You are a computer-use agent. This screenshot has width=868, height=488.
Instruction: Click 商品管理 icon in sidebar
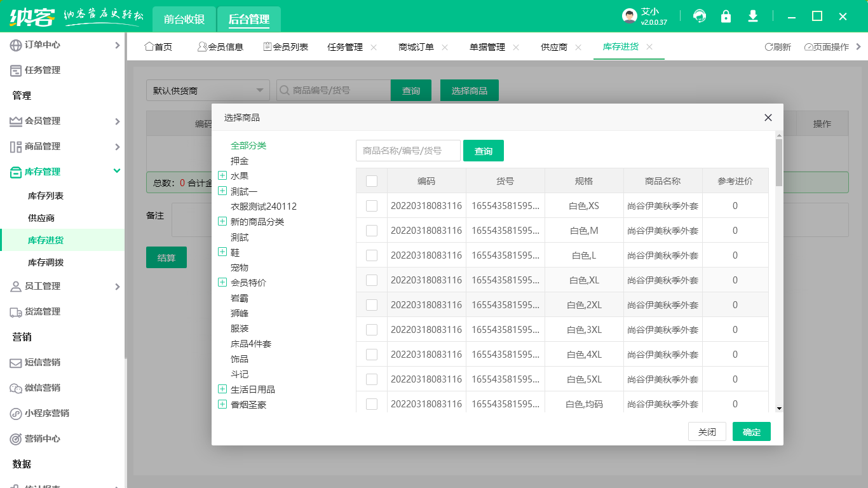tap(16, 146)
